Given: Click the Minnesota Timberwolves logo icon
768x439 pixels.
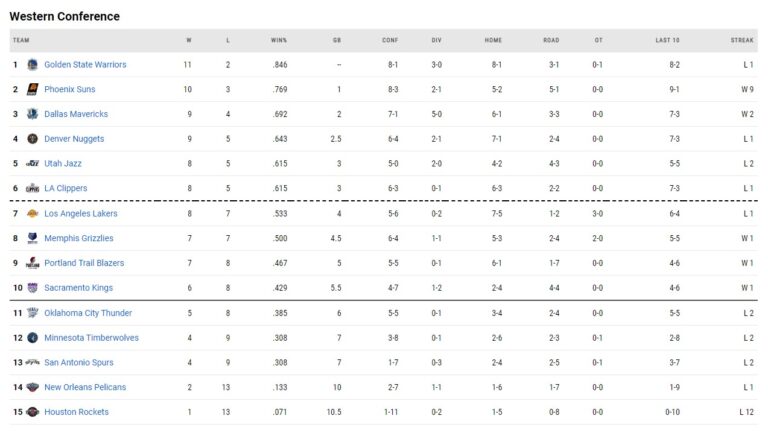Looking at the screenshot, I should [33, 338].
